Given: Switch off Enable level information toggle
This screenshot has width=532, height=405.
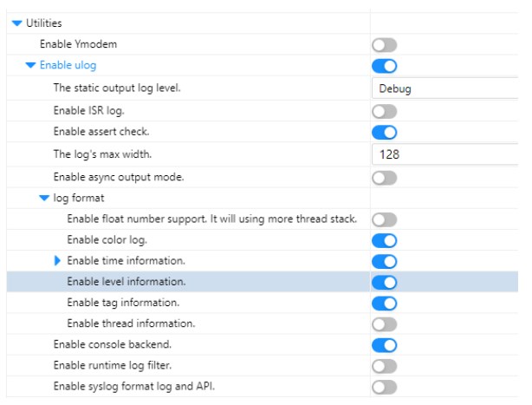Looking at the screenshot, I should coord(384,282).
